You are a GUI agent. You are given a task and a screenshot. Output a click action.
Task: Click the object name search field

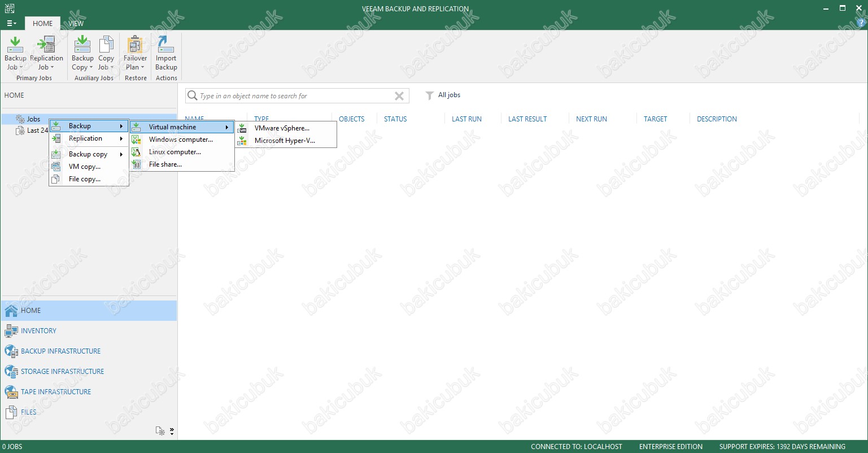click(x=296, y=96)
